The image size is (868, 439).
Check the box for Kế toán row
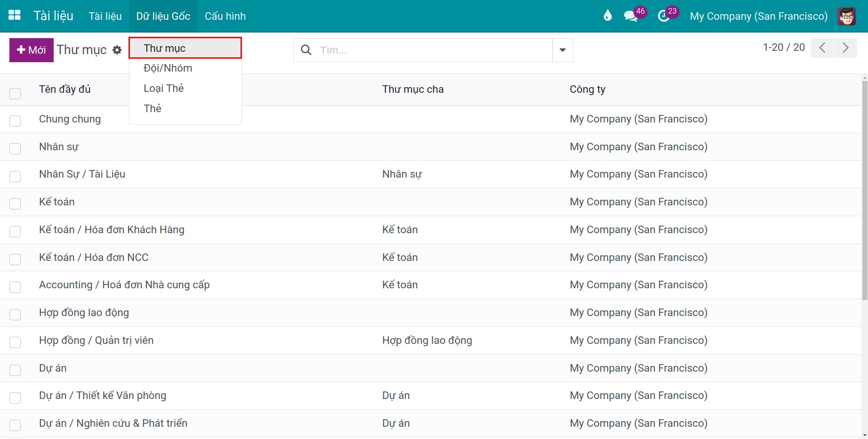(x=15, y=203)
